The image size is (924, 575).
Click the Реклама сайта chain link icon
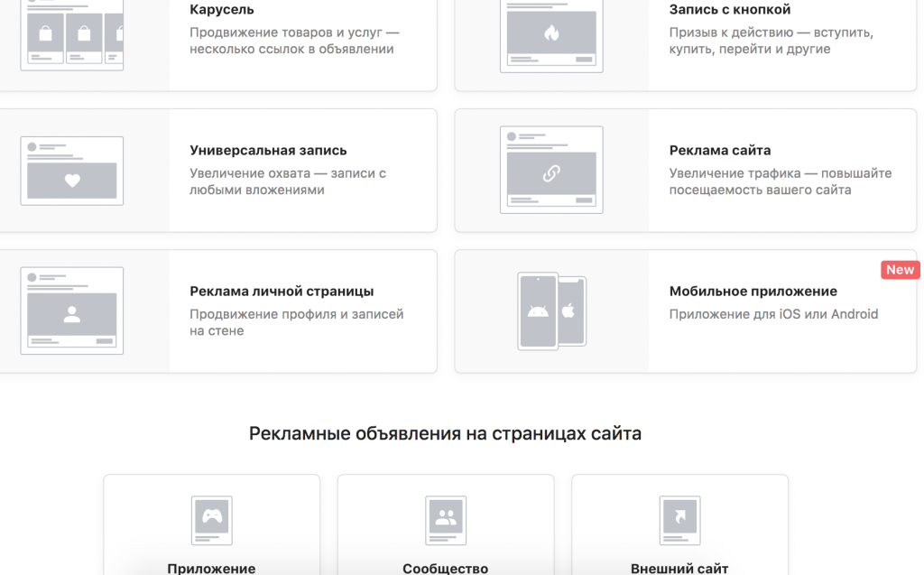[x=551, y=173]
